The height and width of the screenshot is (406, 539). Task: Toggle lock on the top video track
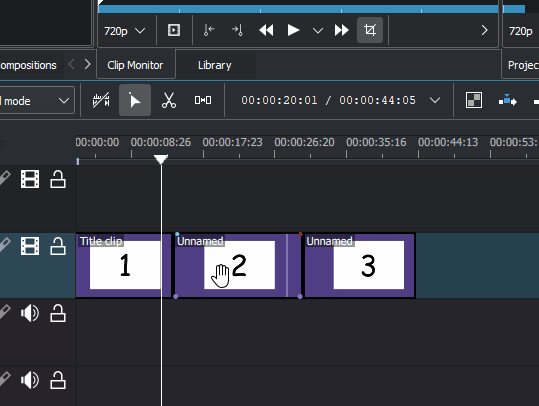click(58, 179)
